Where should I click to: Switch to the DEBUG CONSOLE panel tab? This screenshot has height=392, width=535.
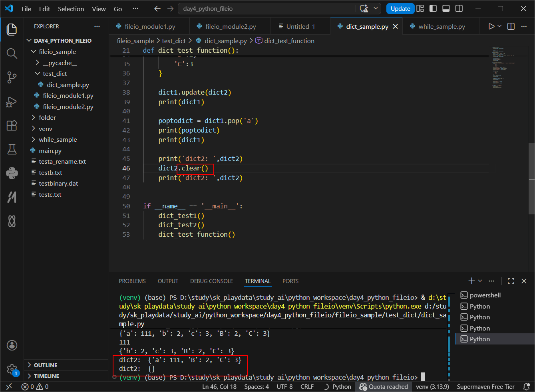211,281
